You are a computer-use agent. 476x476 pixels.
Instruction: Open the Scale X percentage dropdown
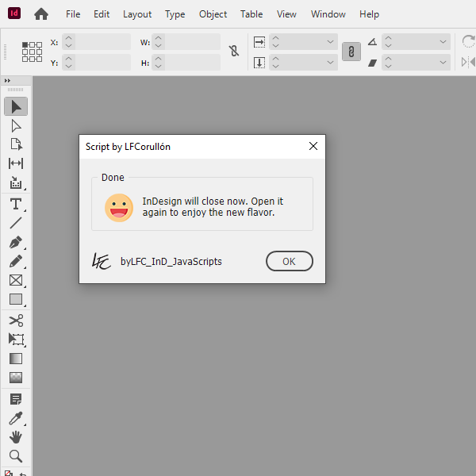330,42
